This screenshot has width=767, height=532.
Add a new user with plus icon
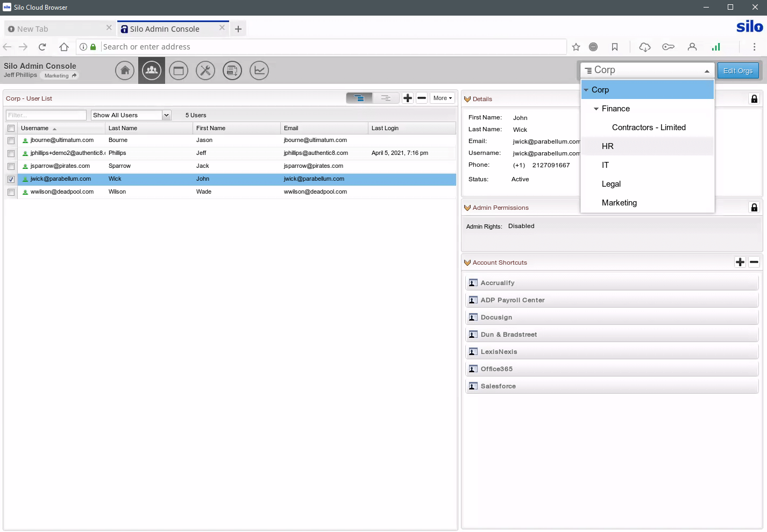pyautogui.click(x=408, y=98)
